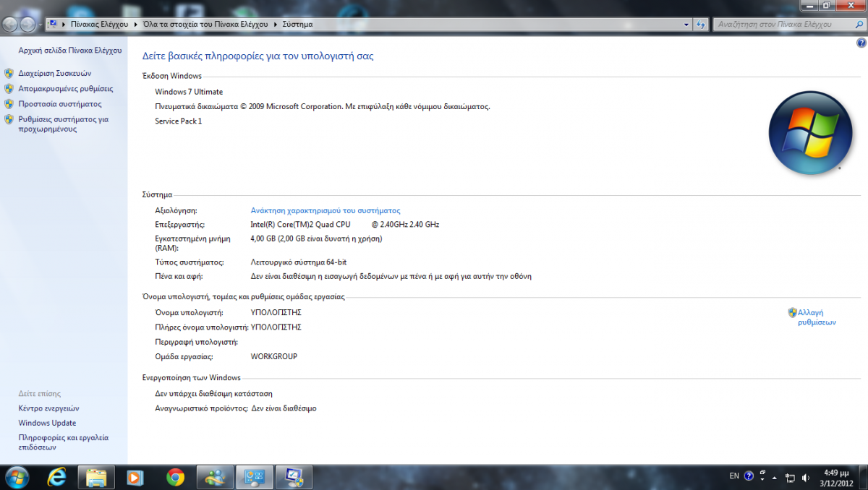Open Ρυθμίσεις συστήματος για προχωρημένους
The width and height of the screenshot is (868, 490).
click(x=64, y=124)
